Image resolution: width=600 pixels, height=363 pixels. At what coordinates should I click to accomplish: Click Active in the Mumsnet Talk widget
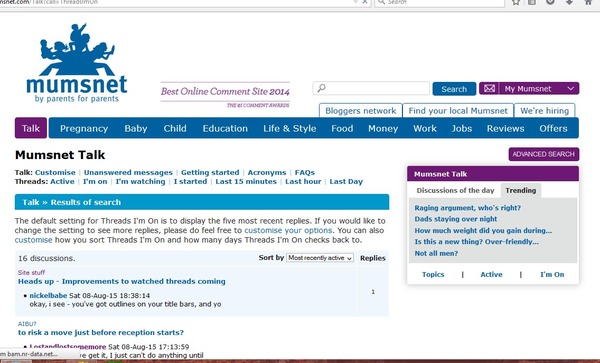pos(491,275)
